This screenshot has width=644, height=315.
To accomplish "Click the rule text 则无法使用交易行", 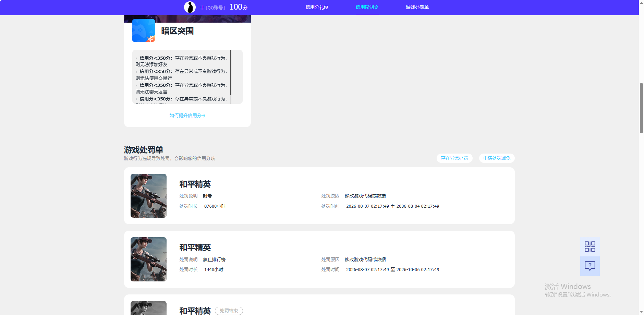I will 154,78.
